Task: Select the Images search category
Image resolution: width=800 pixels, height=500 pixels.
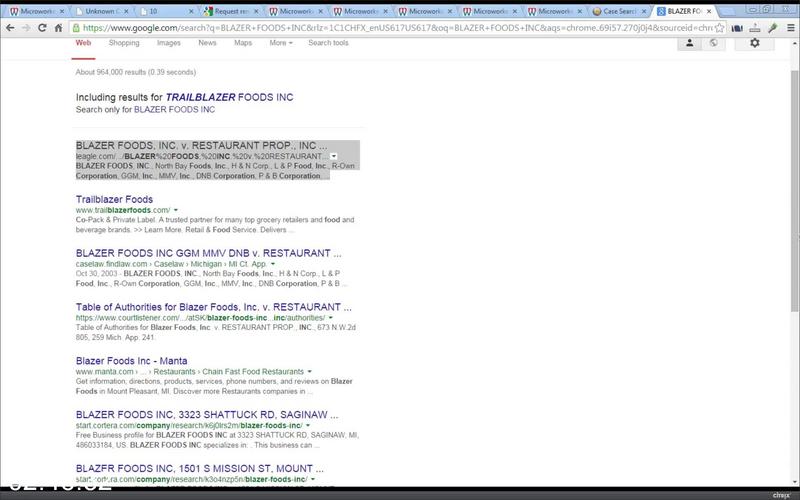Action: tap(169, 43)
